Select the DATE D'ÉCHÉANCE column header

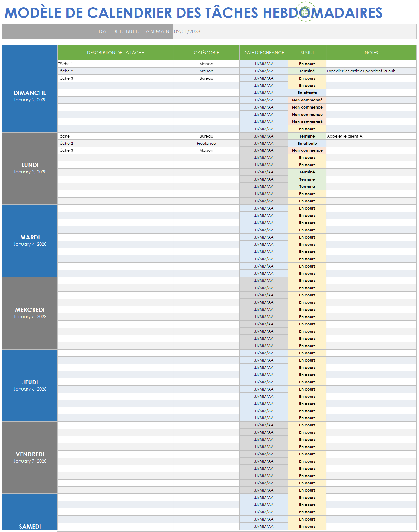point(264,52)
